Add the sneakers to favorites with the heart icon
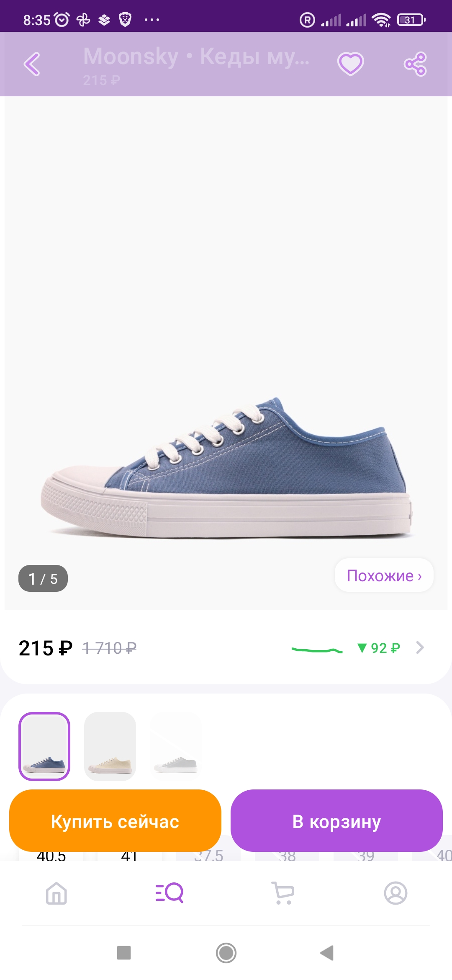The width and height of the screenshot is (452, 980). (350, 64)
